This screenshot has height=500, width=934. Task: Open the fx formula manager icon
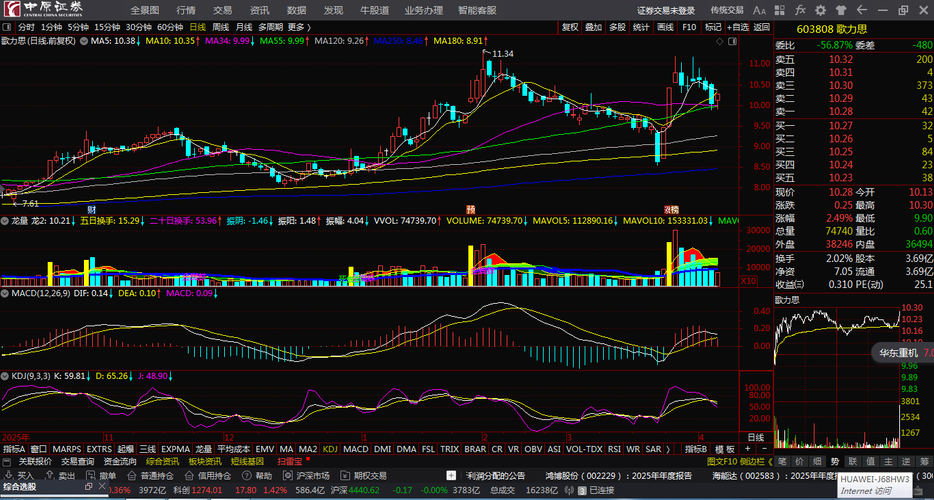coord(801,10)
